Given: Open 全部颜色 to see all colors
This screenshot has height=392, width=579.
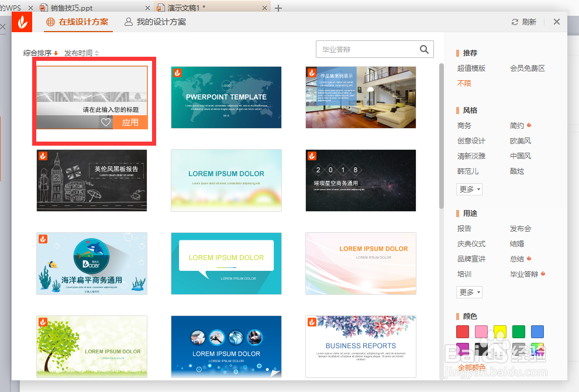Looking at the screenshot, I should pos(471,367).
